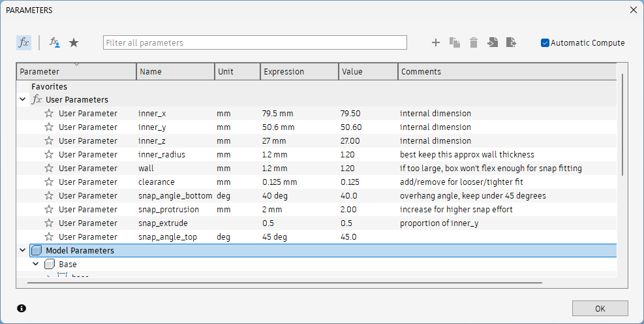Edit the inner_y expression 50.6 mm

[x=278, y=127]
